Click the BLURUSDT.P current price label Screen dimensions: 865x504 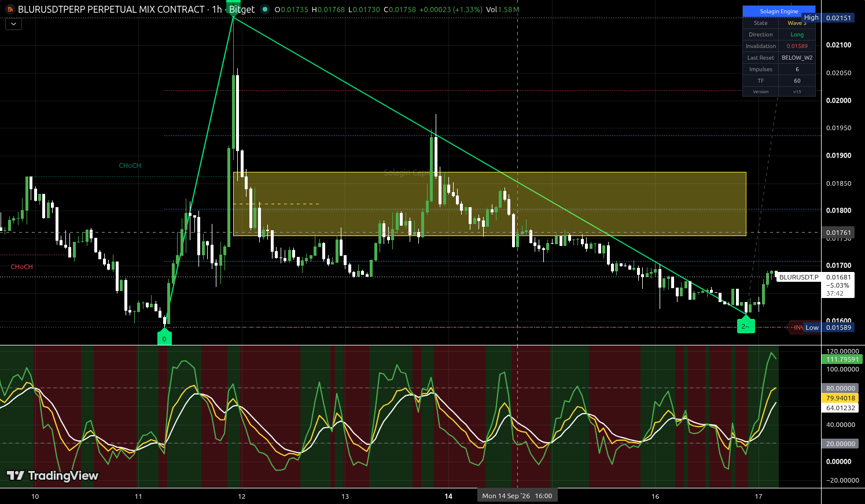point(799,277)
